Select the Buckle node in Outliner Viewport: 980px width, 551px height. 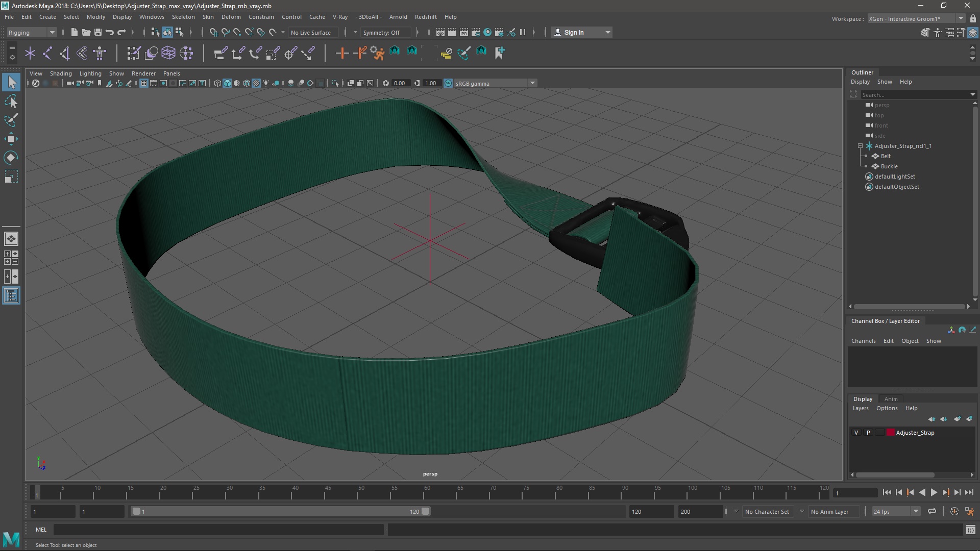pos(889,166)
